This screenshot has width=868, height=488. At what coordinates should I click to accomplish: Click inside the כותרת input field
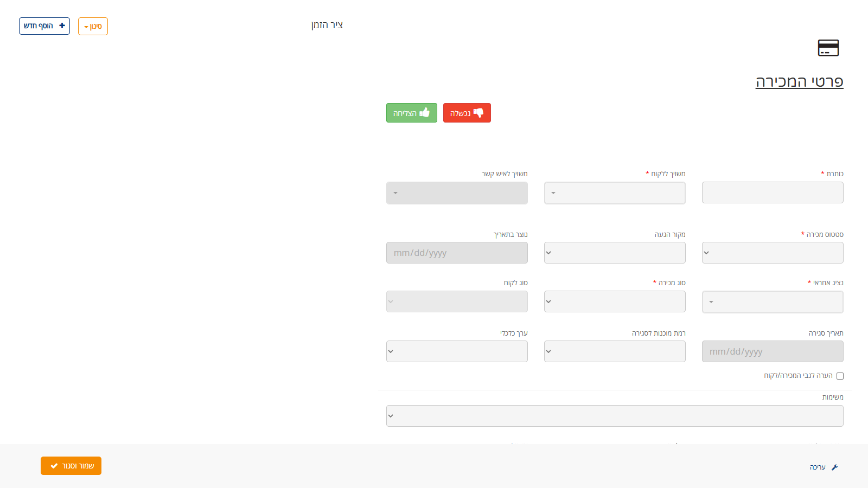tap(772, 192)
